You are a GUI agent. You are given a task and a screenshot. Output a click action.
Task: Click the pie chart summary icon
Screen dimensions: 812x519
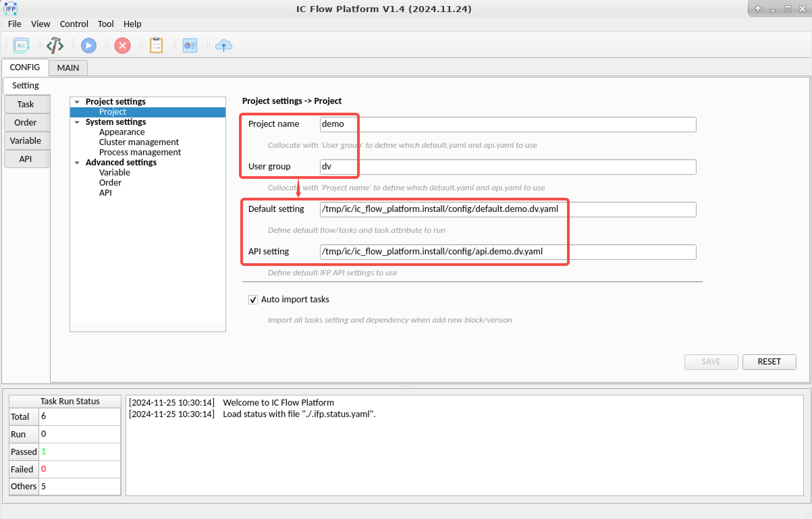tap(190, 46)
